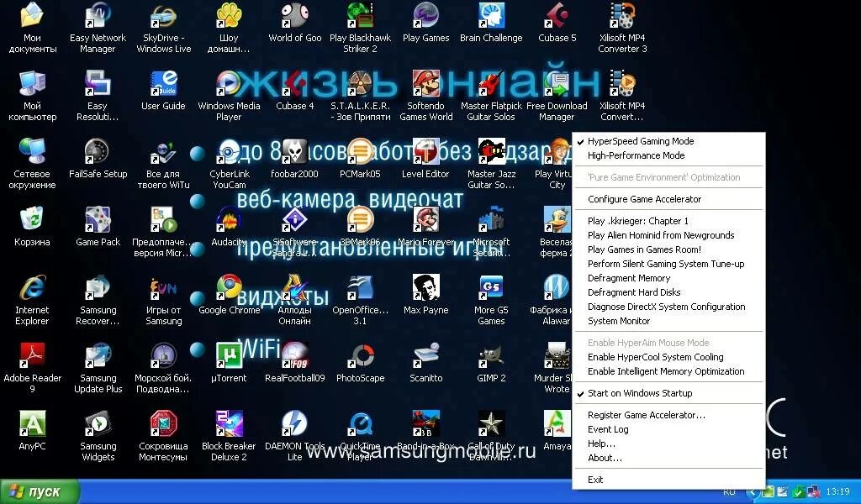
Task: Select the RealFootball09 icon
Action: pyautogui.click(x=295, y=356)
